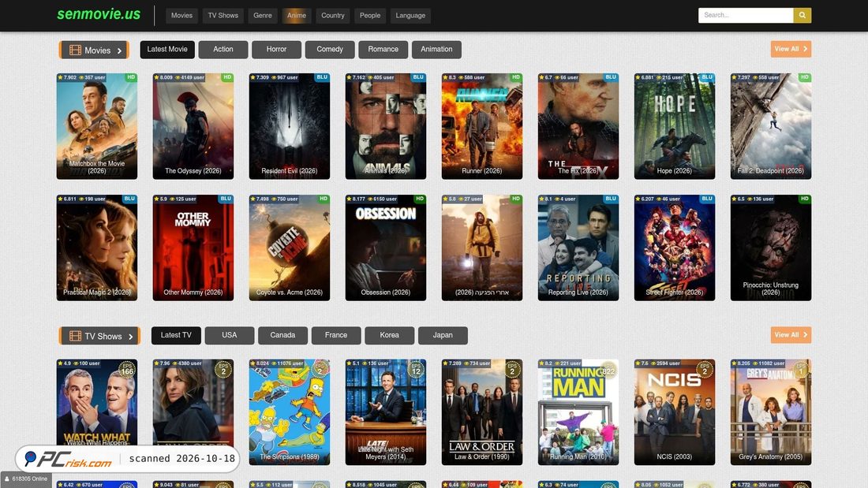
Task: Select the Latest TV tab
Action: pyautogui.click(x=176, y=335)
